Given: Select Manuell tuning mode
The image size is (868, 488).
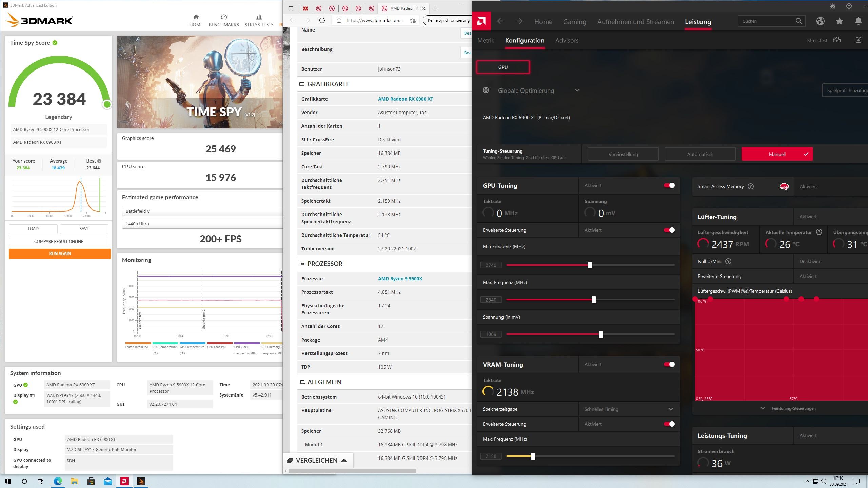Looking at the screenshot, I should [x=777, y=154].
